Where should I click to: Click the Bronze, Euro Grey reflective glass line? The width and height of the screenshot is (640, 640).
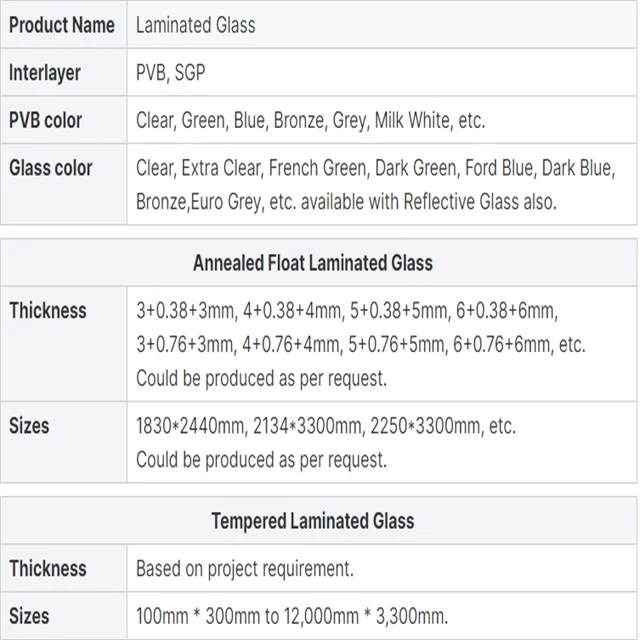click(x=346, y=201)
